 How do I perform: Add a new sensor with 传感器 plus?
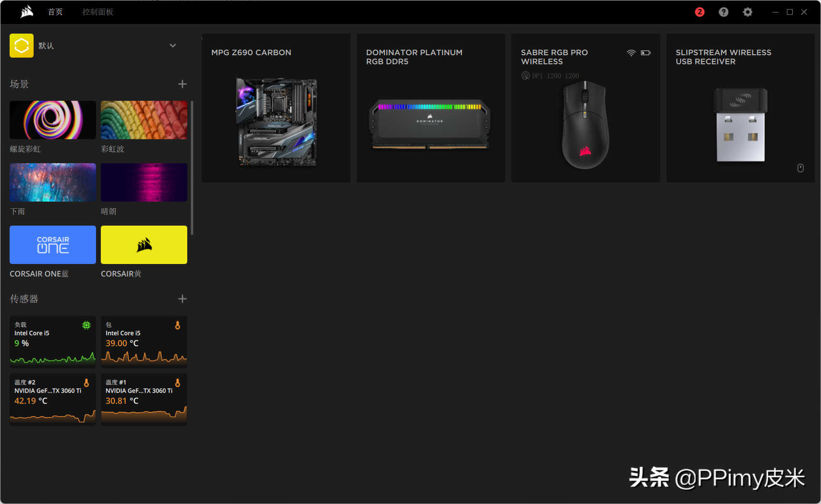coord(182,299)
